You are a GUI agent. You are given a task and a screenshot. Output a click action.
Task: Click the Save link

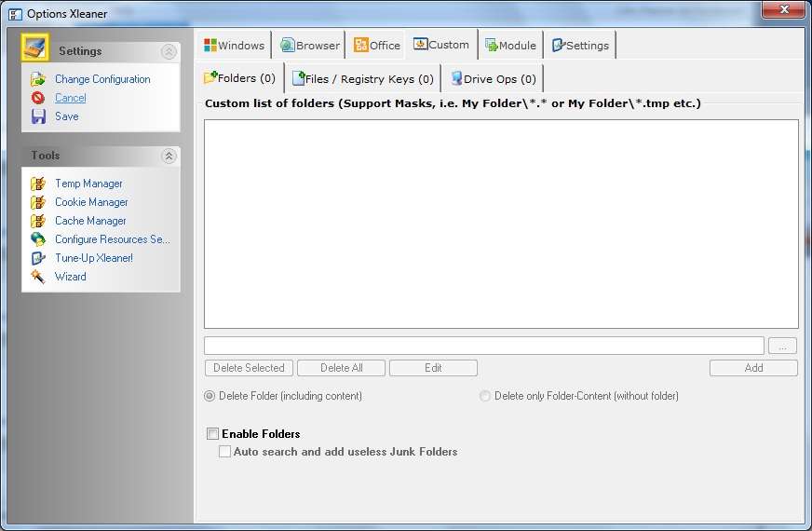[67, 116]
